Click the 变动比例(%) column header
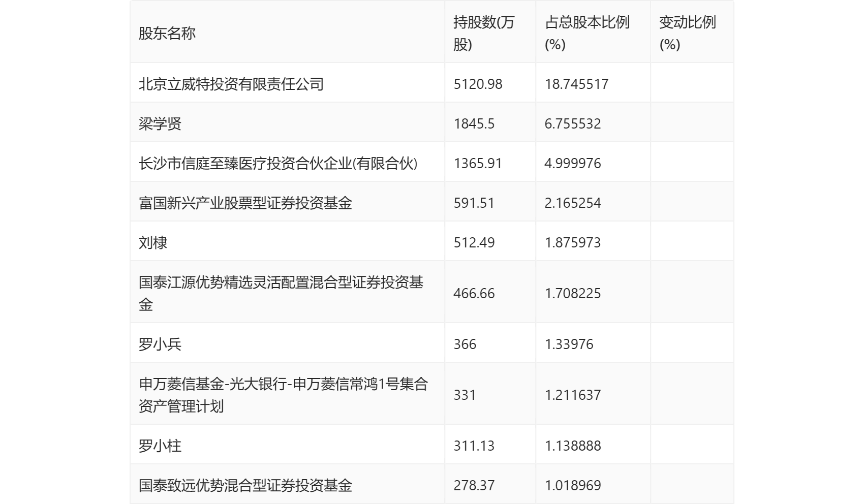 tap(688, 34)
